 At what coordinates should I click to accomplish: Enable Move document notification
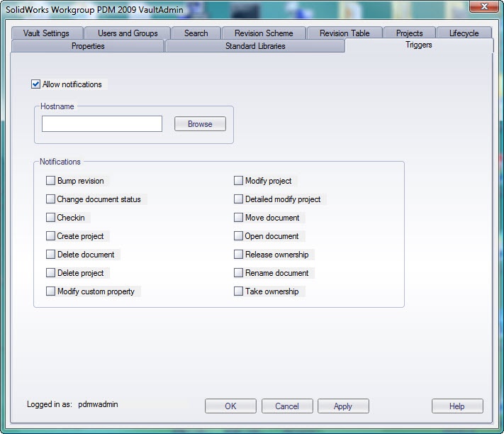coord(238,218)
